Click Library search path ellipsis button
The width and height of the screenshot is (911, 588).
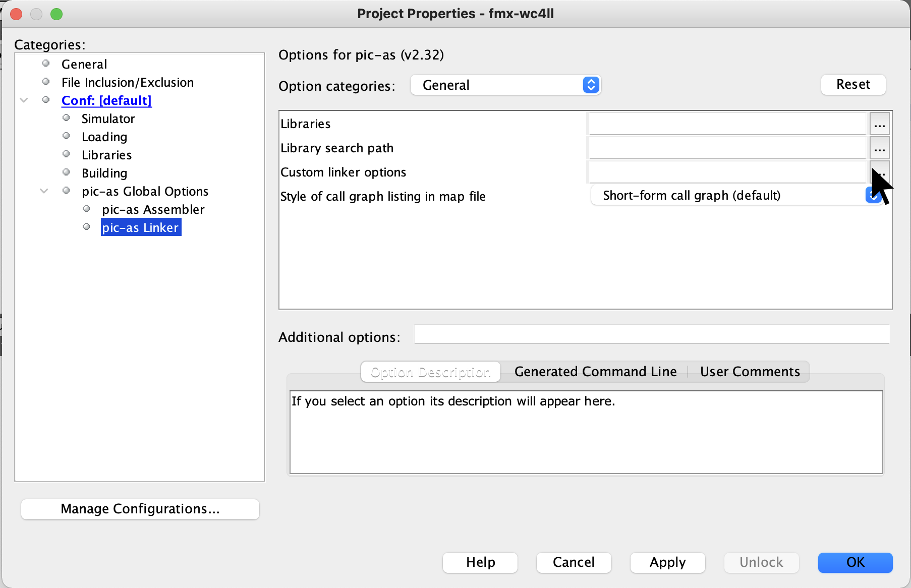(879, 148)
